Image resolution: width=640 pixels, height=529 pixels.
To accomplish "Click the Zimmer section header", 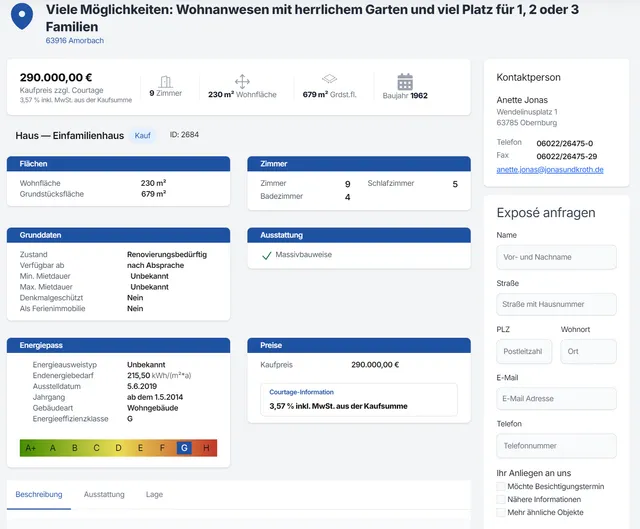I will click(359, 164).
